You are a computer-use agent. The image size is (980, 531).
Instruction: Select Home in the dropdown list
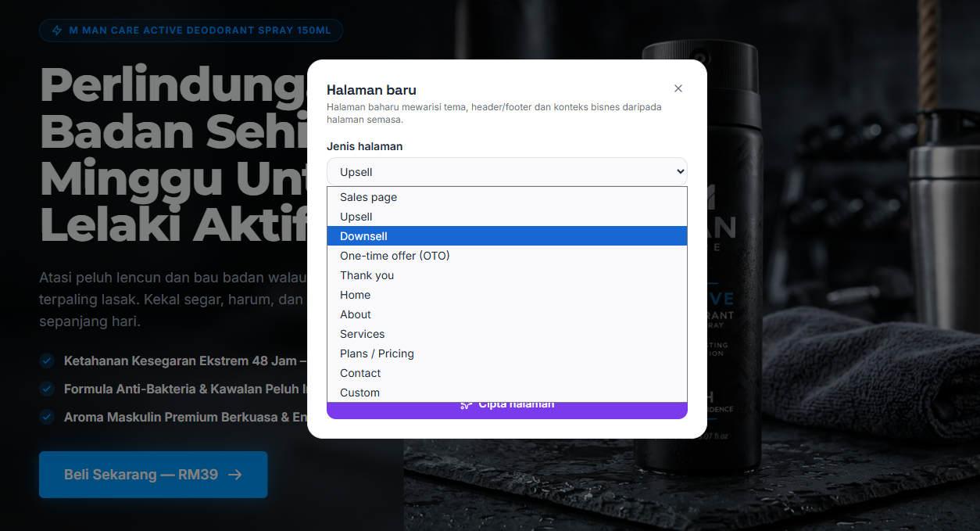(x=507, y=295)
